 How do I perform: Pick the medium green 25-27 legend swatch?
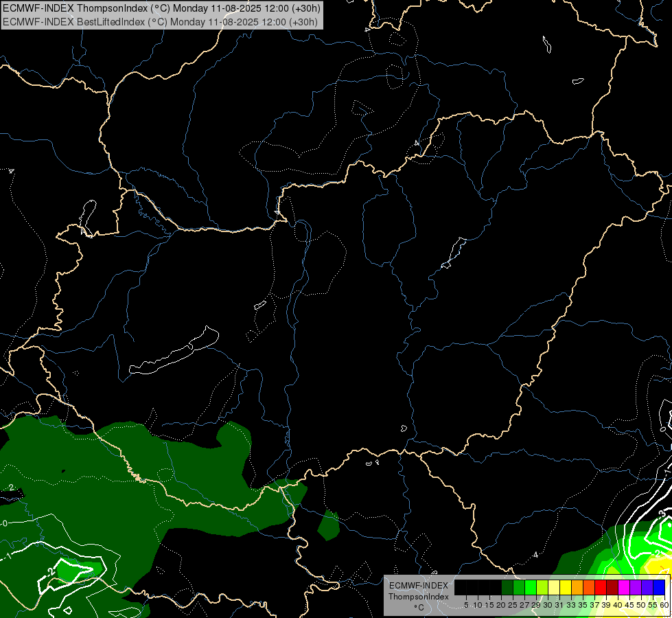click(x=519, y=587)
